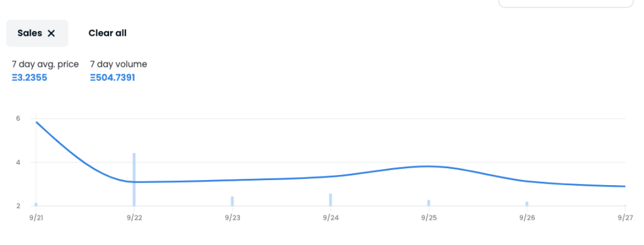This screenshot has height=245, width=644.
Task: Click the small volume bar at 9/21
Action: (36, 204)
